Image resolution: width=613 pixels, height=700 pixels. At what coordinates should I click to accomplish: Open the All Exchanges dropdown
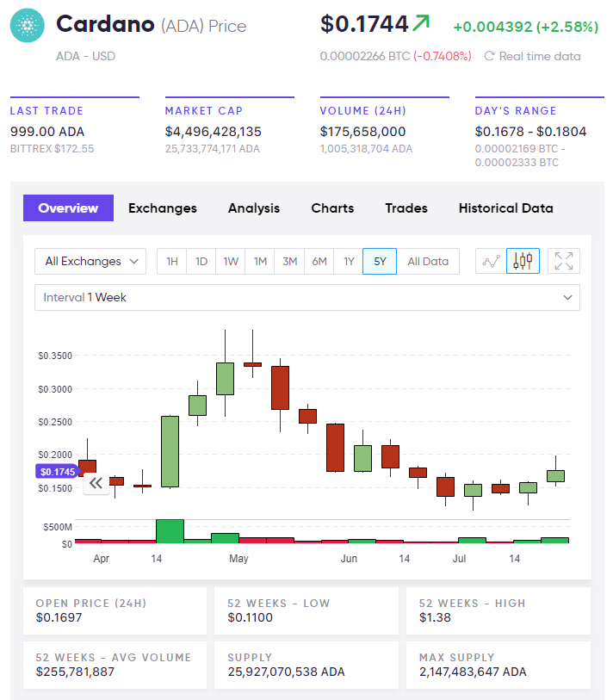click(90, 261)
